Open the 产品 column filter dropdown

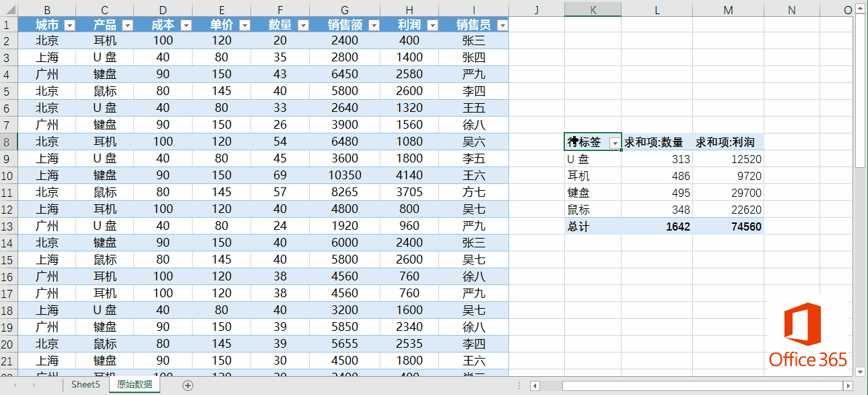(x=127, y=25)
